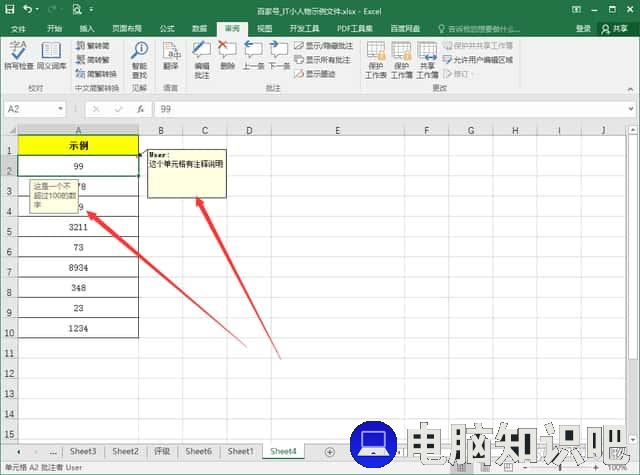Open the print preview icon in the quick access toolbar
The width and height of the screenshot is (640, 475).
point(77,9)
